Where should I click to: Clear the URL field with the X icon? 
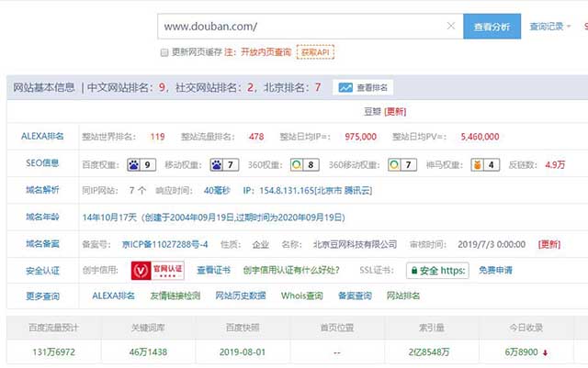[451, 27]
